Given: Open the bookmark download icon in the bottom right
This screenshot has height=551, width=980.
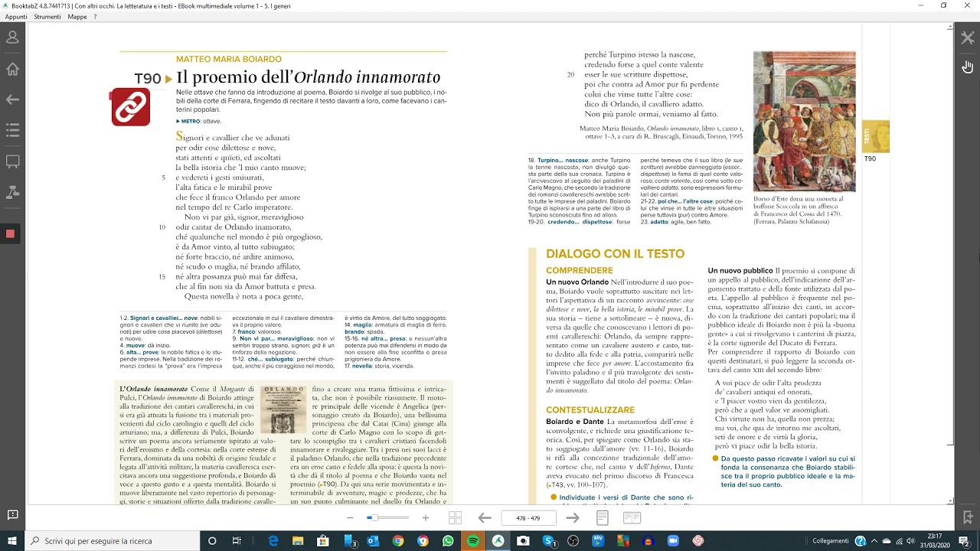Looking at the screenshot, I should (x=968, y=518).
